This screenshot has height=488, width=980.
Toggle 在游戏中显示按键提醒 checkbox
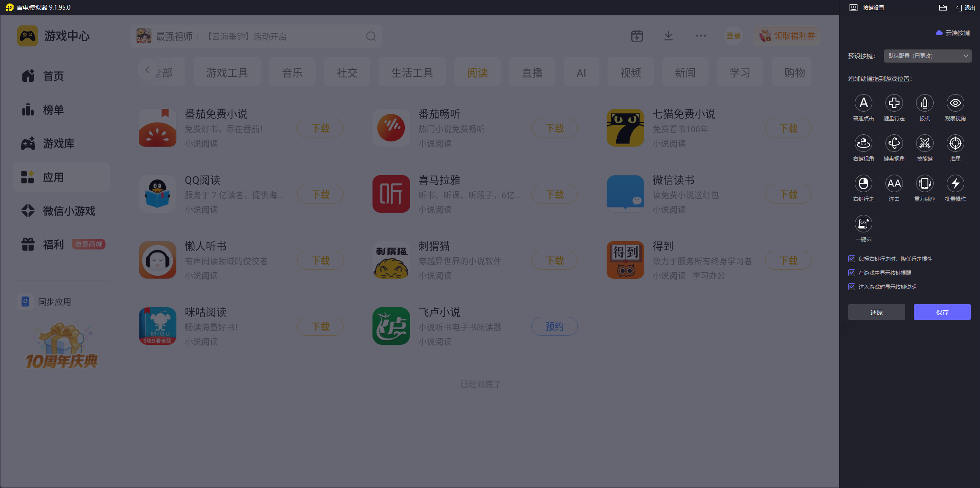852,273
